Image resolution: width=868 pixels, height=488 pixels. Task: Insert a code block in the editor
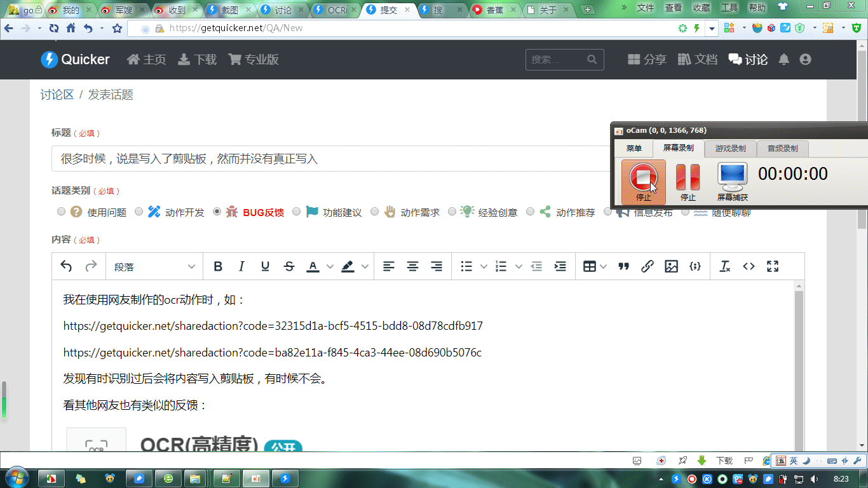[x=695, y=266]
